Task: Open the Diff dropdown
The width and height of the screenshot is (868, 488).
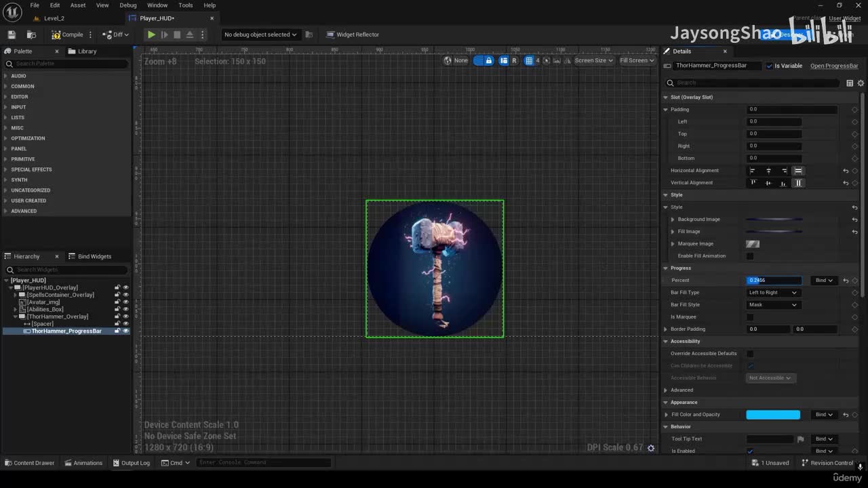Action: click(115, 35)
